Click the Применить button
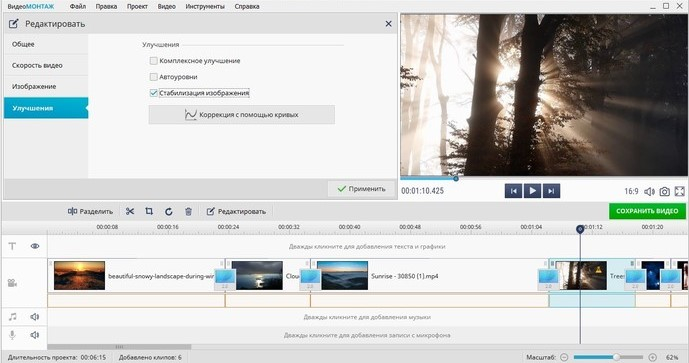This screenshot has width=689, height=363. coord(361,189)
